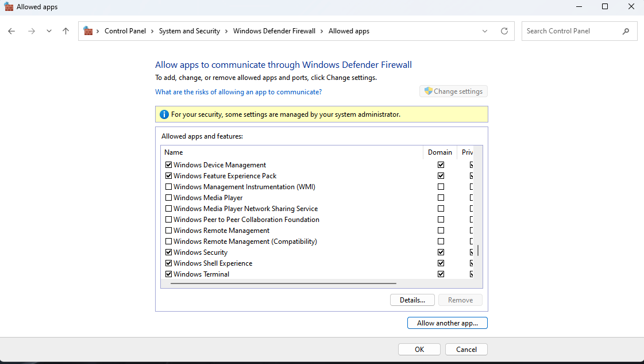Viewport: 644px width, 364px height.
Task: Click the Allow another app button
Action: pyautogui.click(x=447, y=323)
